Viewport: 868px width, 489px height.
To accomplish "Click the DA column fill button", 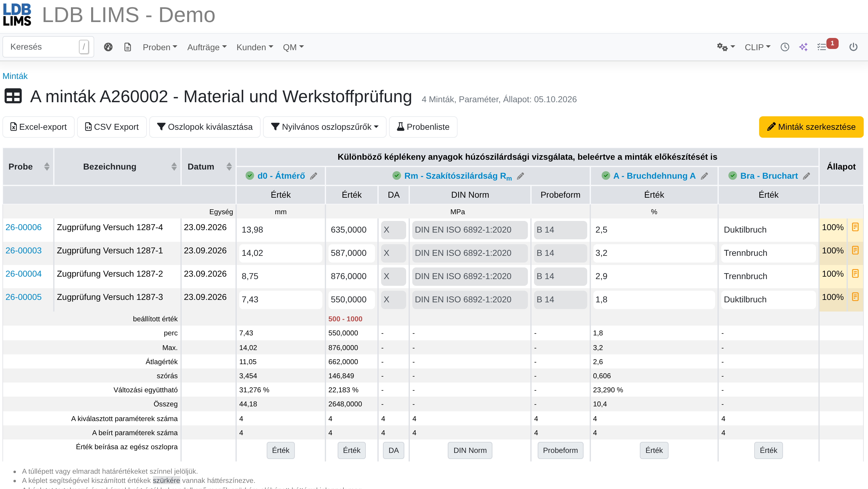I will click(x=394, y=450).
